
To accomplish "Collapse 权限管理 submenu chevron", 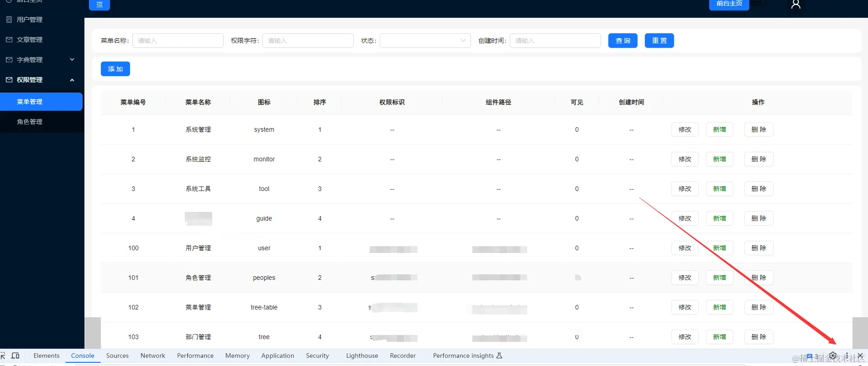I will (72, 80).
